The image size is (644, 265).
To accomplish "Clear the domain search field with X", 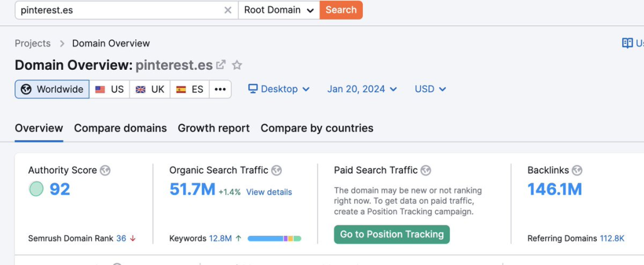I will pyautogui.click(x=228, y=10).
